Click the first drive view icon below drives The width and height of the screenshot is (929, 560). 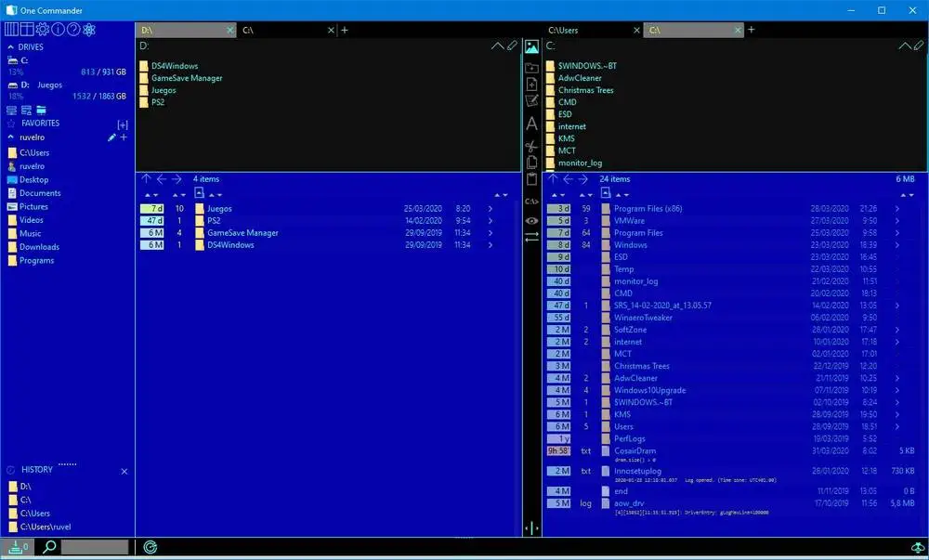click(11, 111)
